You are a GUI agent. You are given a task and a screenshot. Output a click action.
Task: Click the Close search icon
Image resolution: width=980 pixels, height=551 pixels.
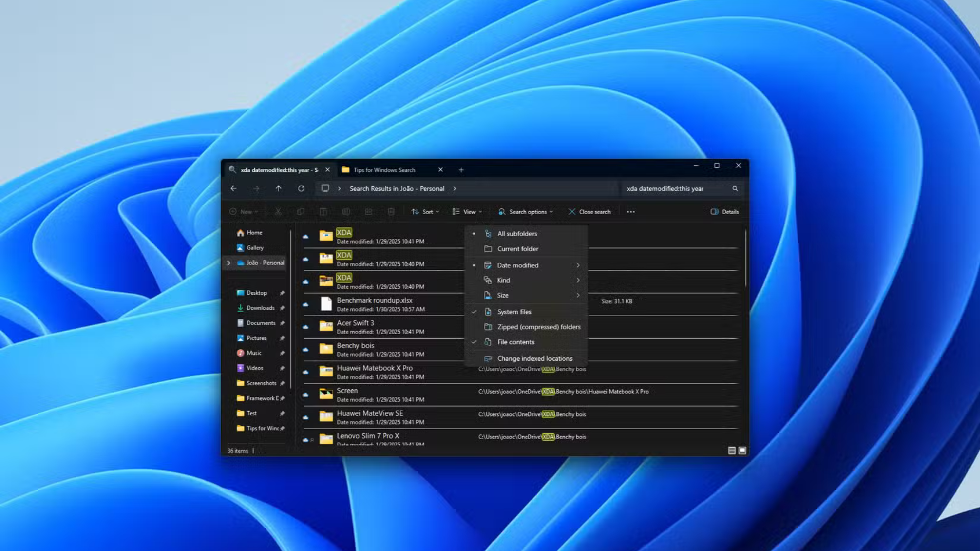point(590,211)
